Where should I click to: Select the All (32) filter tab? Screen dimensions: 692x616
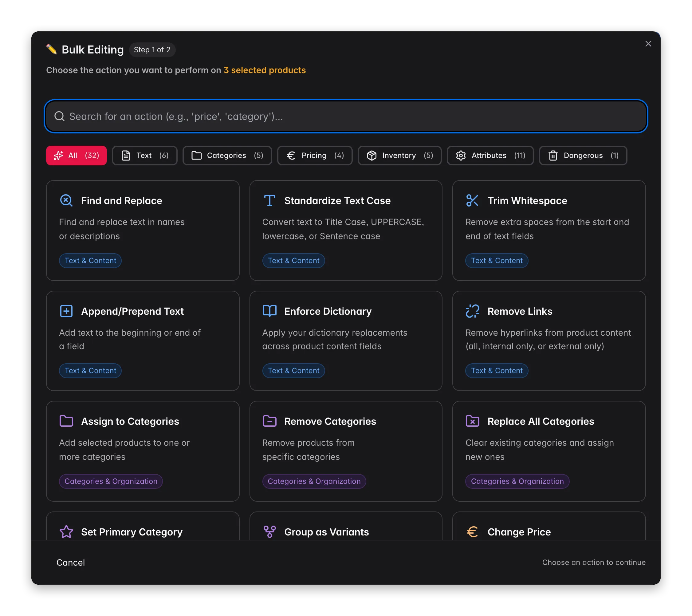click(x=77, y=156)
